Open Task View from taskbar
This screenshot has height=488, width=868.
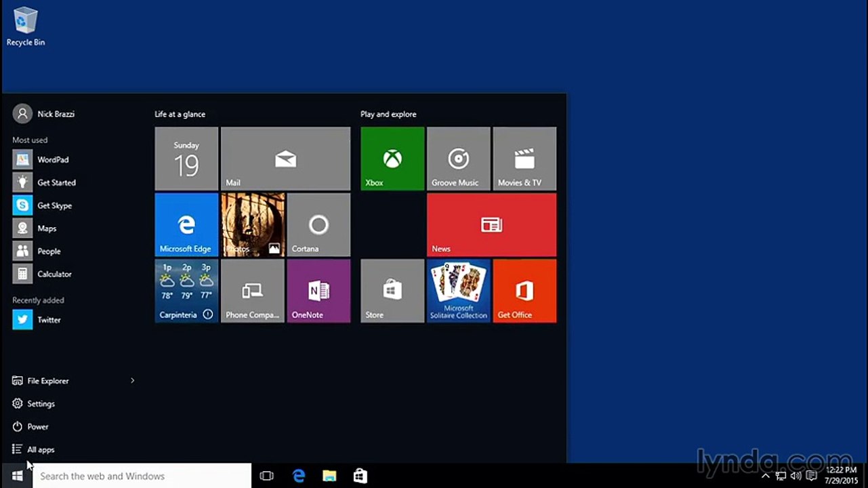[x=267, y=476]
